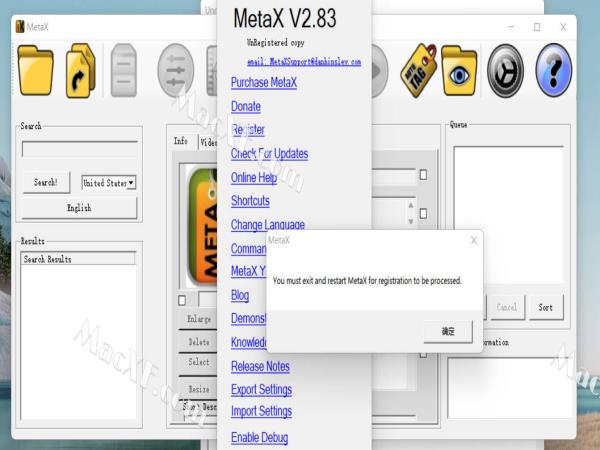600x450 pixels.
Task: Toggle the second checkbox beside scroll arrows
Action: click(x=423, y=214)
